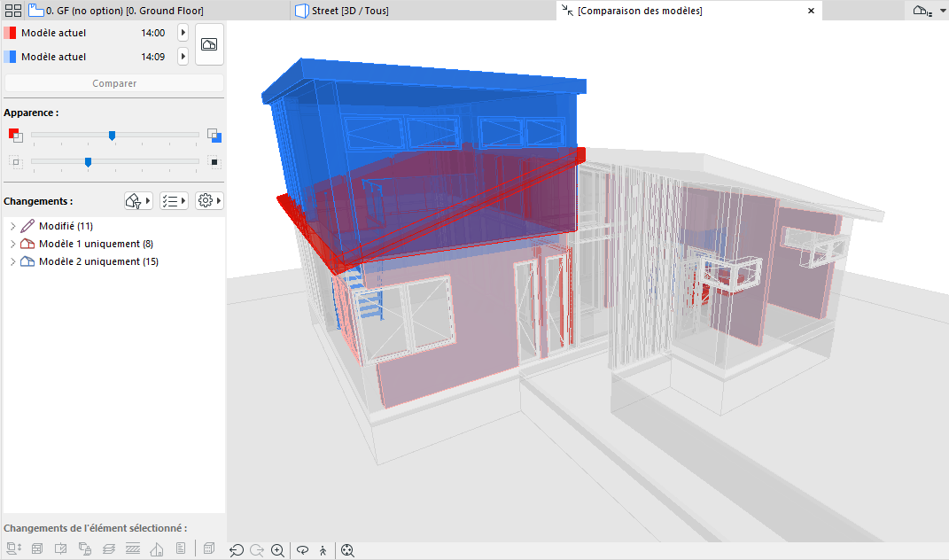Expand the Modèle 2 uniquement (15) group

12,261
